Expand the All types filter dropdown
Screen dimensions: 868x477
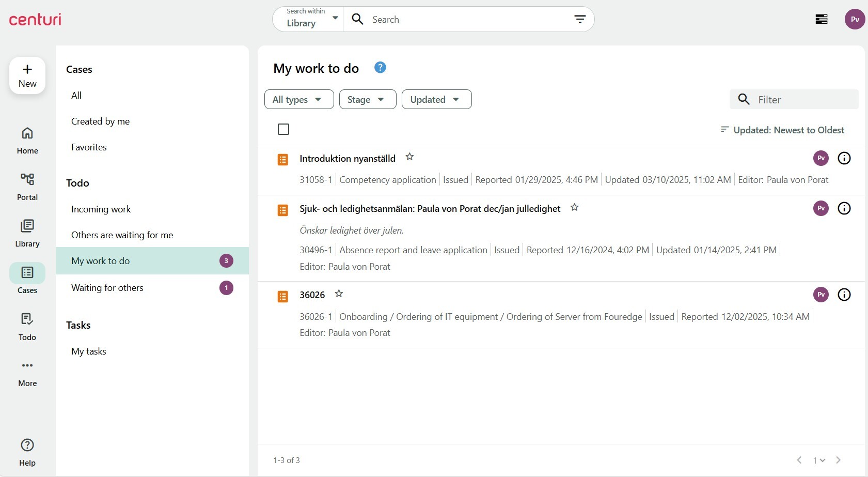click(298, 99)
